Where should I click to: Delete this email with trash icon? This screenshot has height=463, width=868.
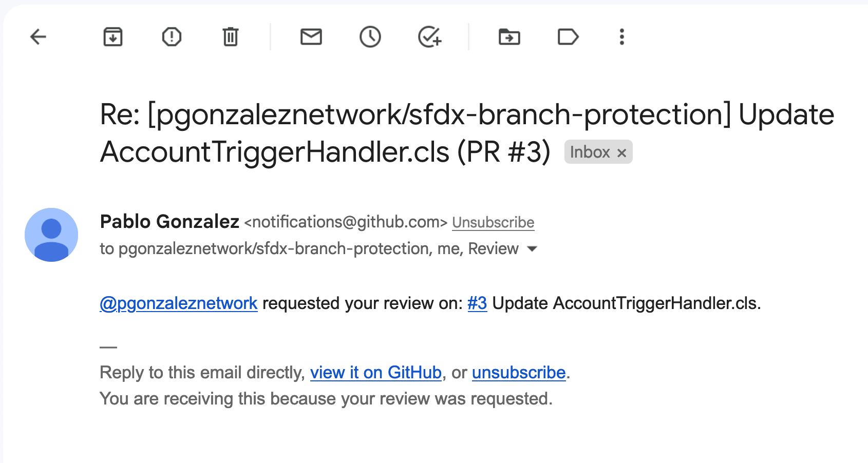[231, 37]
